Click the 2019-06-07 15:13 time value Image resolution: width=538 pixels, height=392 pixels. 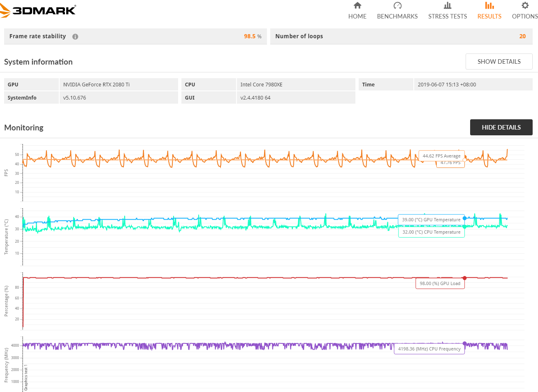447,85
